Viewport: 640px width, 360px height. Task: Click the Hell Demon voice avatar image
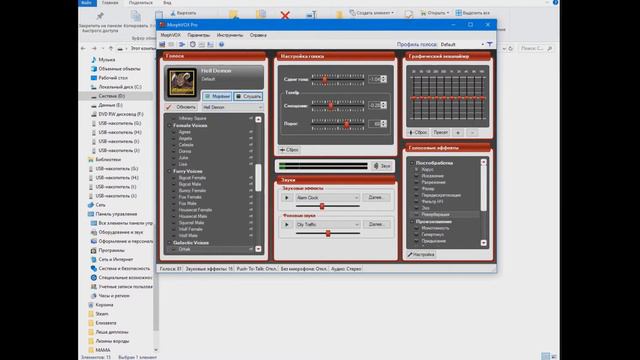[x=182, y=83]
